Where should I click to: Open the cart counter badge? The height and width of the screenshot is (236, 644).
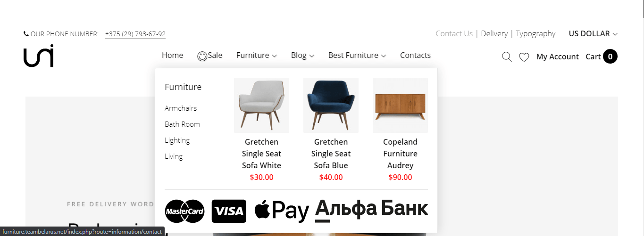point(610,57)
